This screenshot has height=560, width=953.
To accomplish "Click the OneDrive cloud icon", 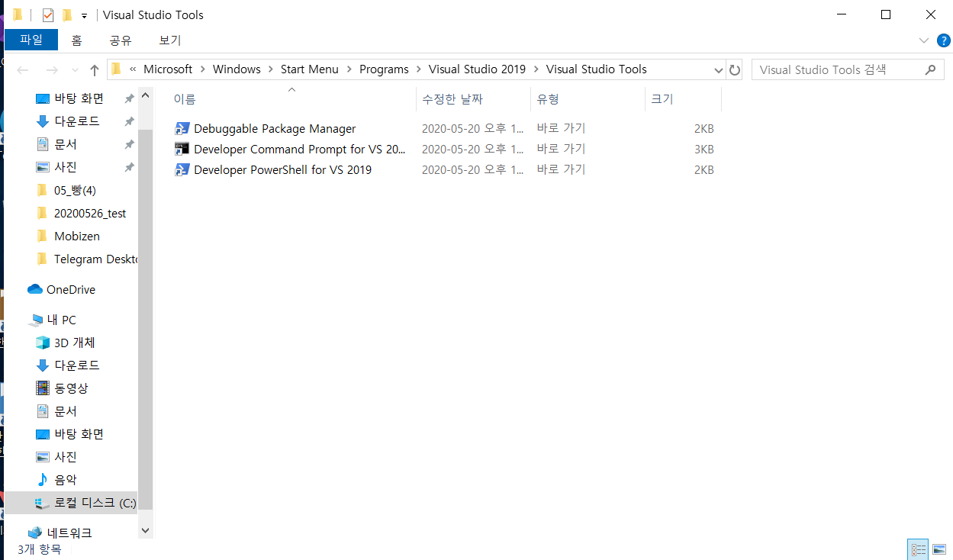I will 35,290.
